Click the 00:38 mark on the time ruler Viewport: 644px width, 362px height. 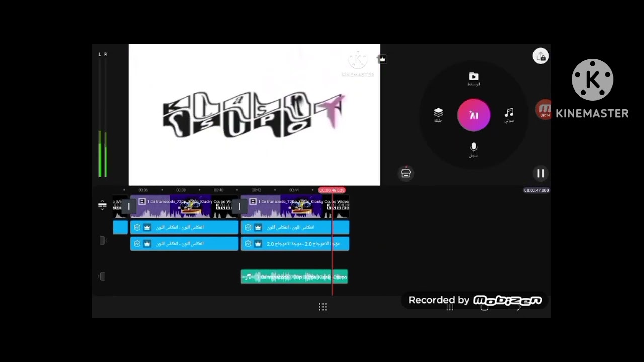[181, 190]
